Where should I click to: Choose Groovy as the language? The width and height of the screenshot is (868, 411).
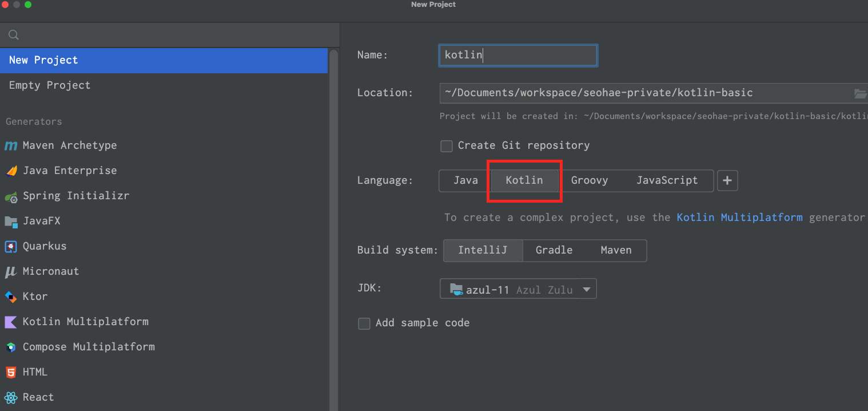coord(590,180)
